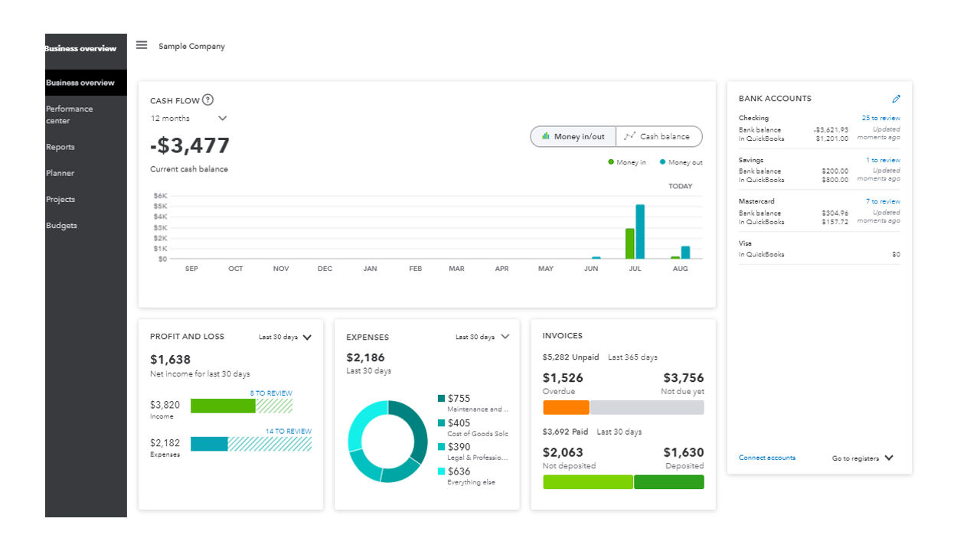The image size is (980, 551).
Task: Open the Profit and Loss time range dropdown
Action: tap(285, 337)
